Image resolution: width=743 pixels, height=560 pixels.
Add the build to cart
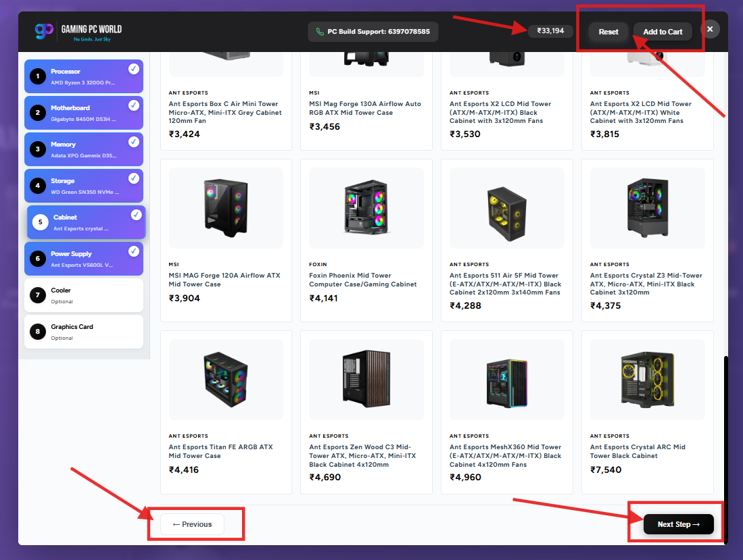coord(663,32)
